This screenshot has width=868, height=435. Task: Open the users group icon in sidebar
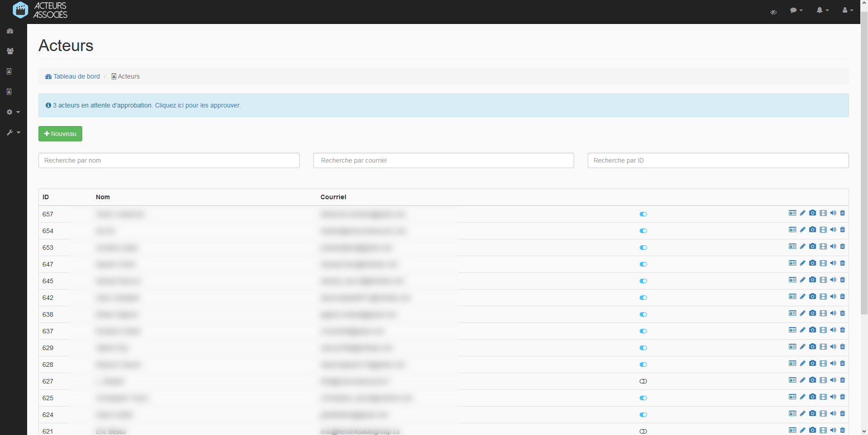pos(10,51)
